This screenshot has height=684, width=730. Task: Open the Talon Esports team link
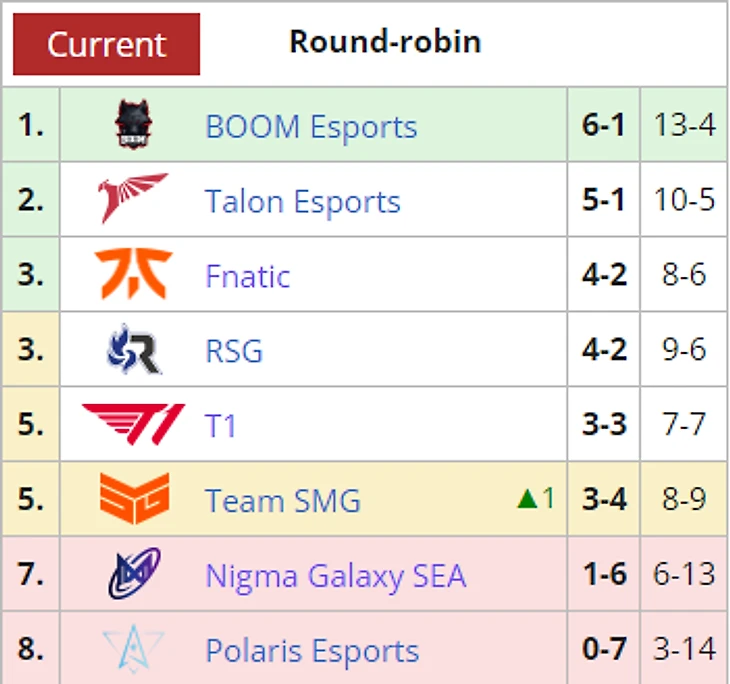click(303, 202)
